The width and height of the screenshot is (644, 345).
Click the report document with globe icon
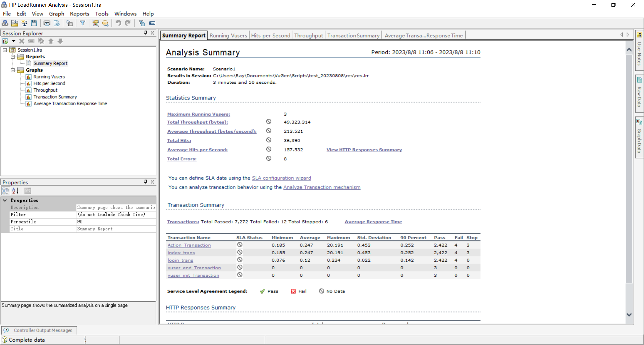click(57, 23)
